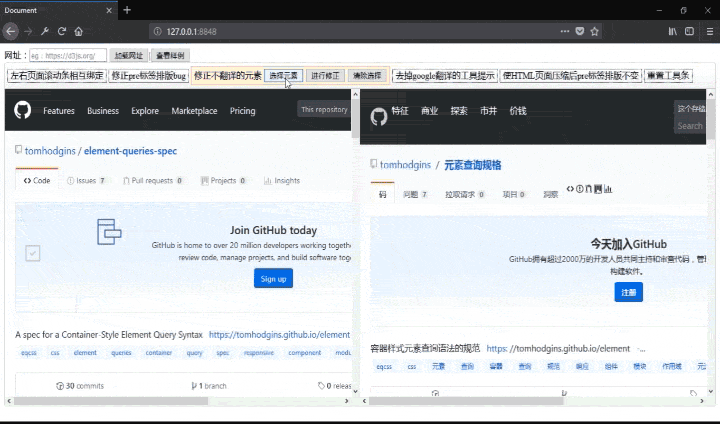The image size is (720, 424).
Task: Click 左右页面滚动条相互绑定 button
Action: click(x=56, y=76)
